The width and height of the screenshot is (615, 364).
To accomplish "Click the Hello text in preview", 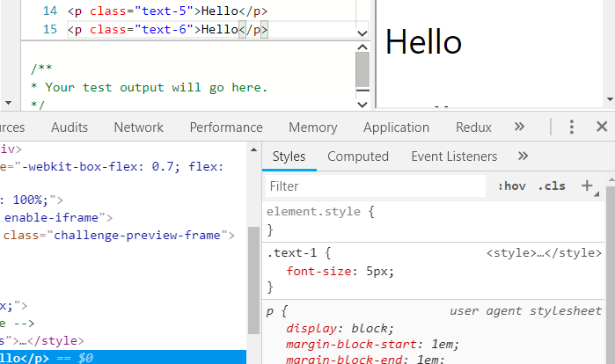I will (x=423, y=42).
